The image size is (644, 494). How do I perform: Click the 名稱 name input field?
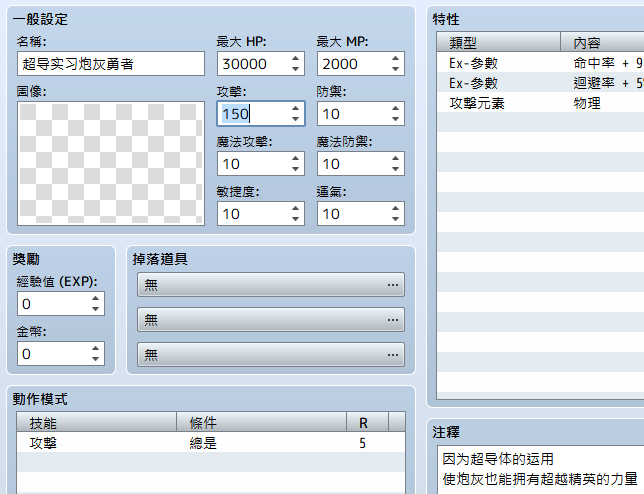(111, 64)
